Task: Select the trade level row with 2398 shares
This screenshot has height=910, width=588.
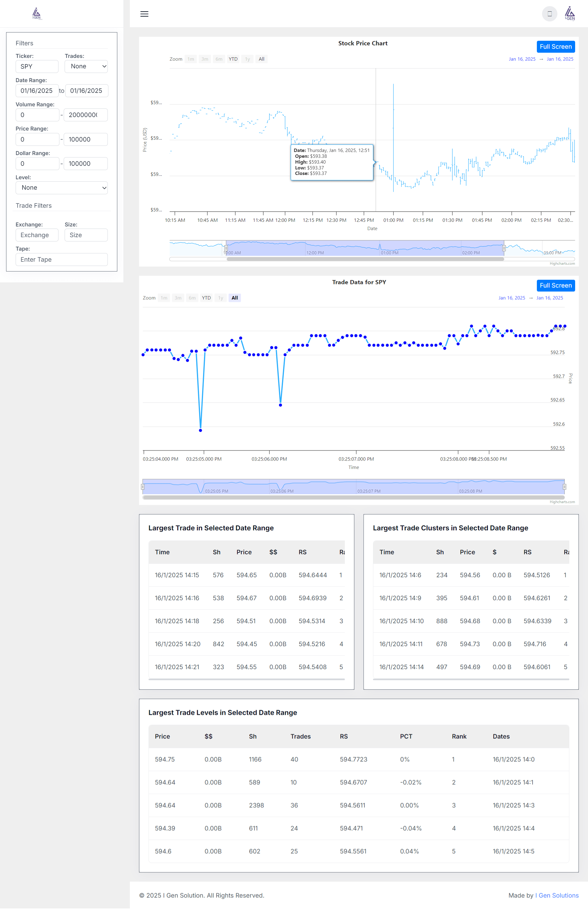Action: click(359, 805)
